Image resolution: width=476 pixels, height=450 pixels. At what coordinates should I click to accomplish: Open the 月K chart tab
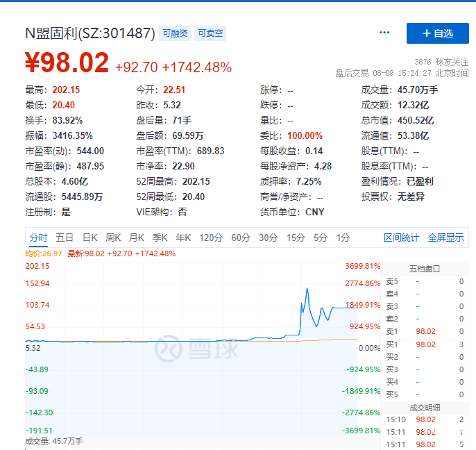(137, 237)
